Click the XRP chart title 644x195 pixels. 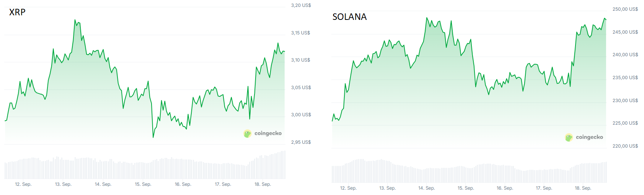pos(17,12)
